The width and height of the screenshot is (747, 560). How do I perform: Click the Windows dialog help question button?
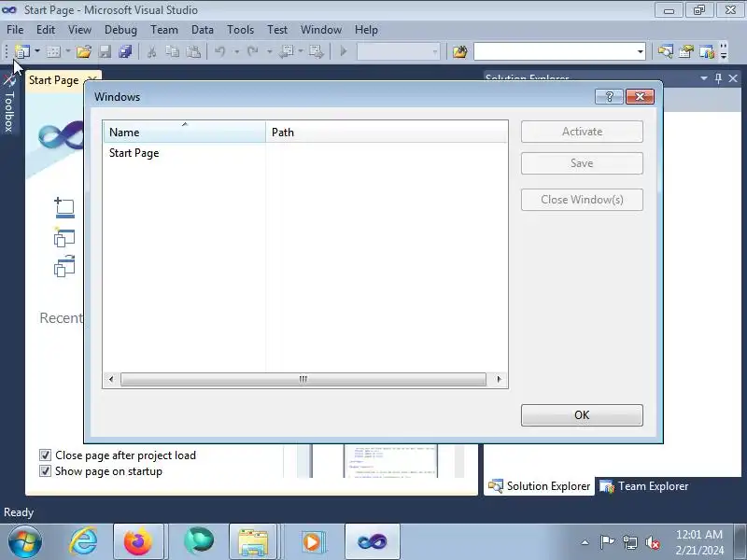(x=609, y=97)
